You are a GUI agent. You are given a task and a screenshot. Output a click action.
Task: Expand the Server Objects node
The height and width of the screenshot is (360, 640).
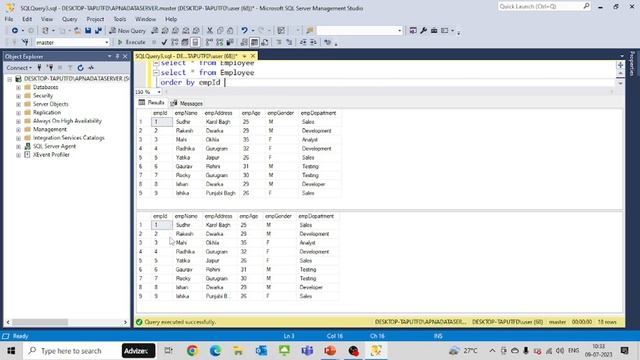click(18, 104)
